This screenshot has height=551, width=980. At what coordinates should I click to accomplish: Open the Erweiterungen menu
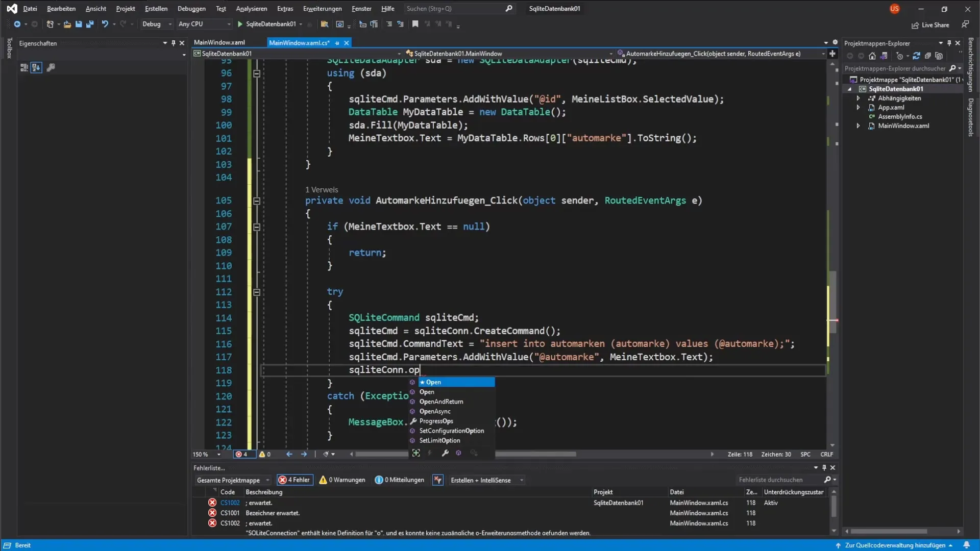click(x=323, y=9)
